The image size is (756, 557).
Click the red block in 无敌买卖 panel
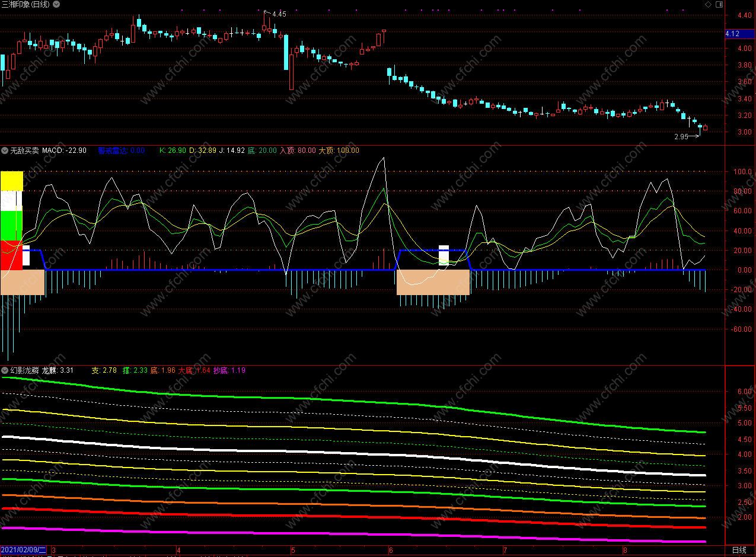pyautogui.click(x=11, y=255)
